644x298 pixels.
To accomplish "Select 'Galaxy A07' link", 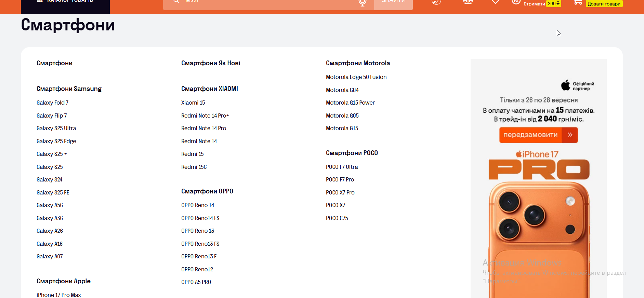I will 50,257.
